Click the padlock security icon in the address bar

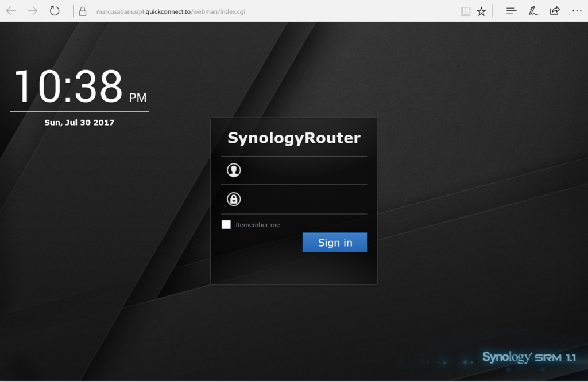[x=83, y=11]
